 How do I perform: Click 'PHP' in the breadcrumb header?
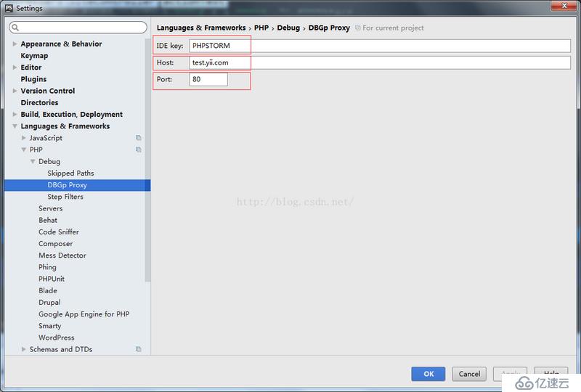click(261, 28)
